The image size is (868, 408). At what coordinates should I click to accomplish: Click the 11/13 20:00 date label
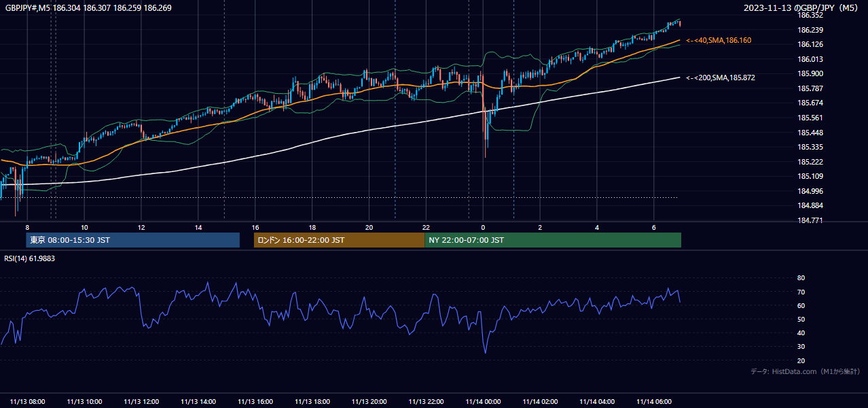(x=369, y=402)
